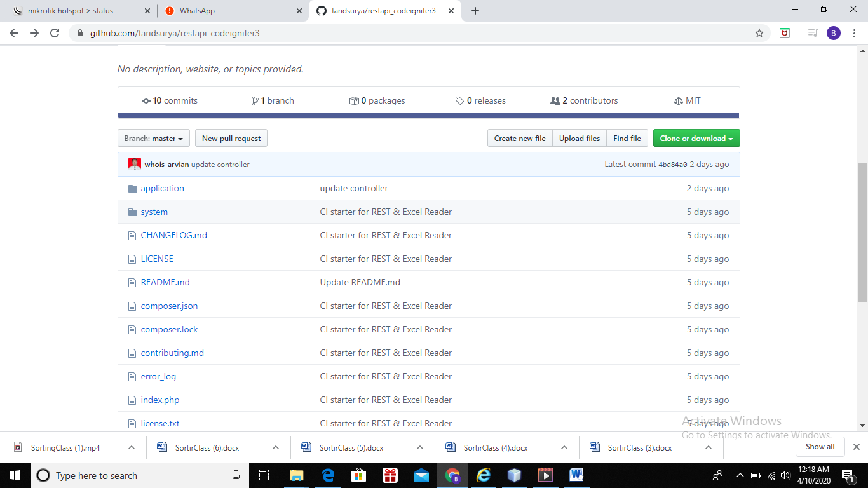
Task: View the 1 branch
Action: point(273,101)
